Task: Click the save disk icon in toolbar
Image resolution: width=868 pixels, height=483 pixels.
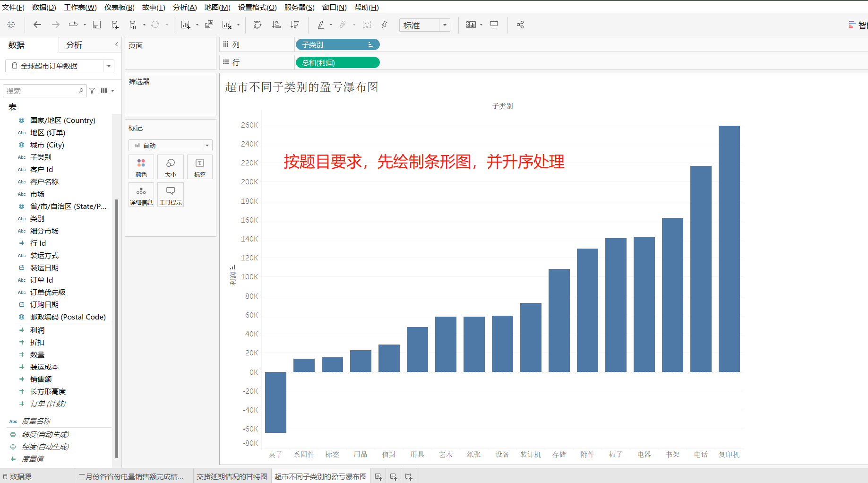Action: pos(97,25)
